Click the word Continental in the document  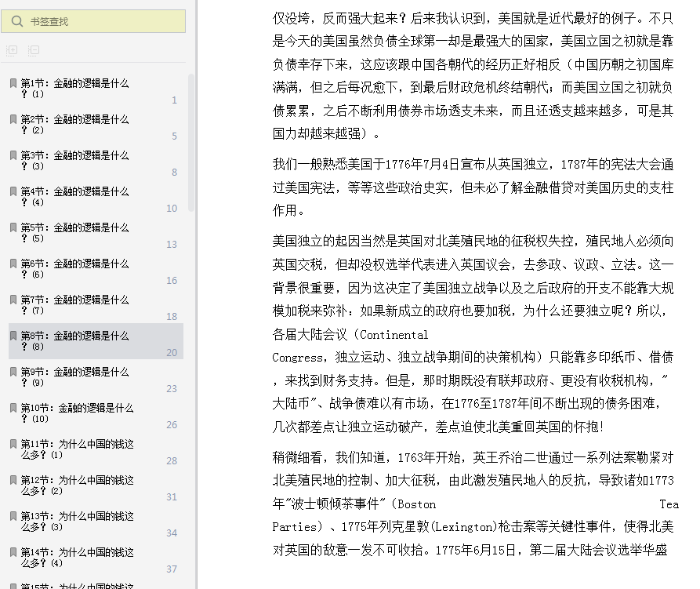coord(394,334)
